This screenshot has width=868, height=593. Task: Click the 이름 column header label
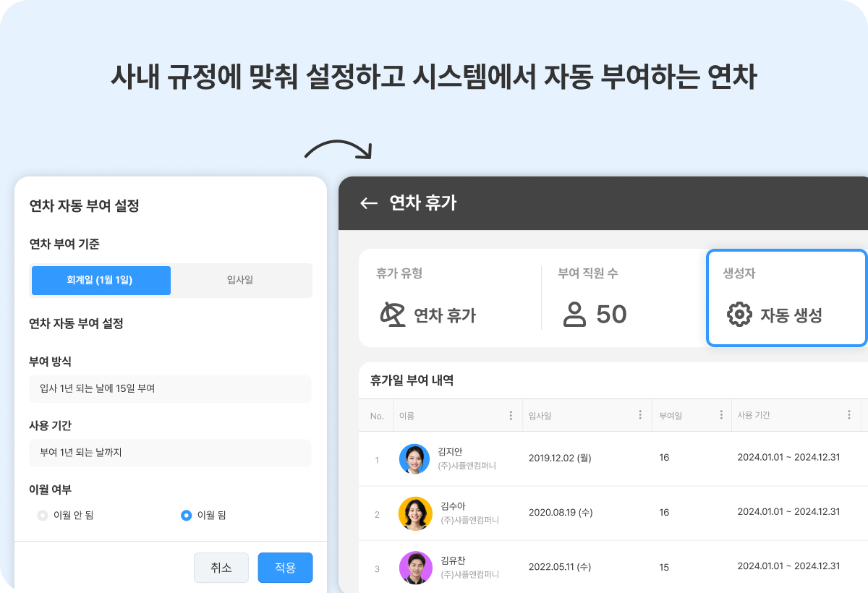point(407,416)
